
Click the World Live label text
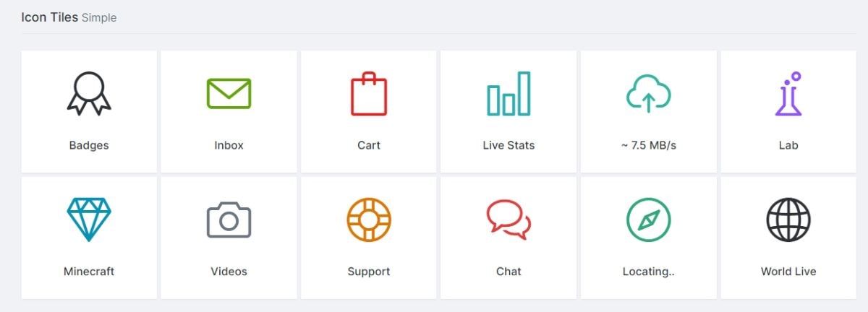(x=788, y=272)
